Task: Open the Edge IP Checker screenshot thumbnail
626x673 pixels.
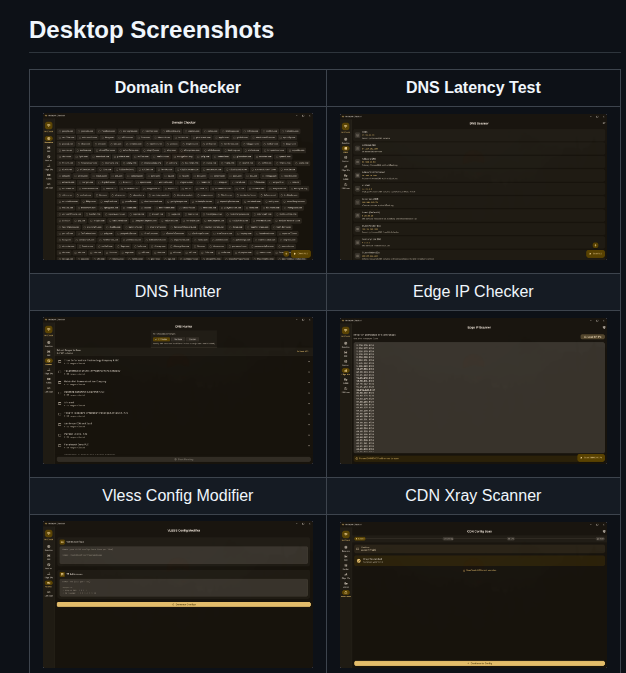Action: tap(473, 391)
